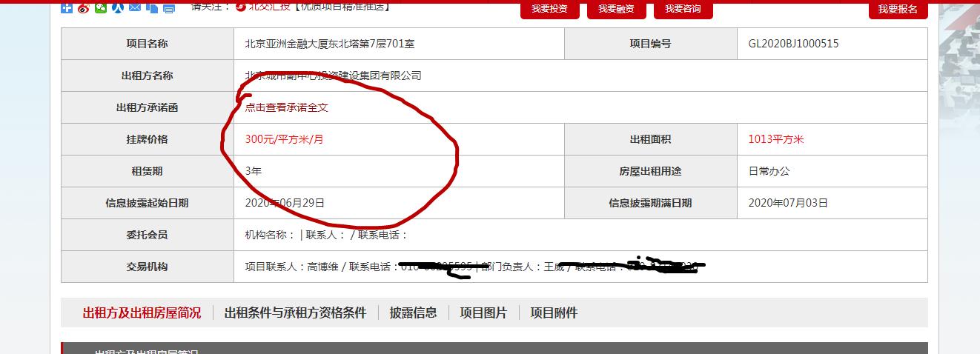980x354 pixels.
Task: Select project number GL2020BJ1000515
Action: tap(793, 44)
